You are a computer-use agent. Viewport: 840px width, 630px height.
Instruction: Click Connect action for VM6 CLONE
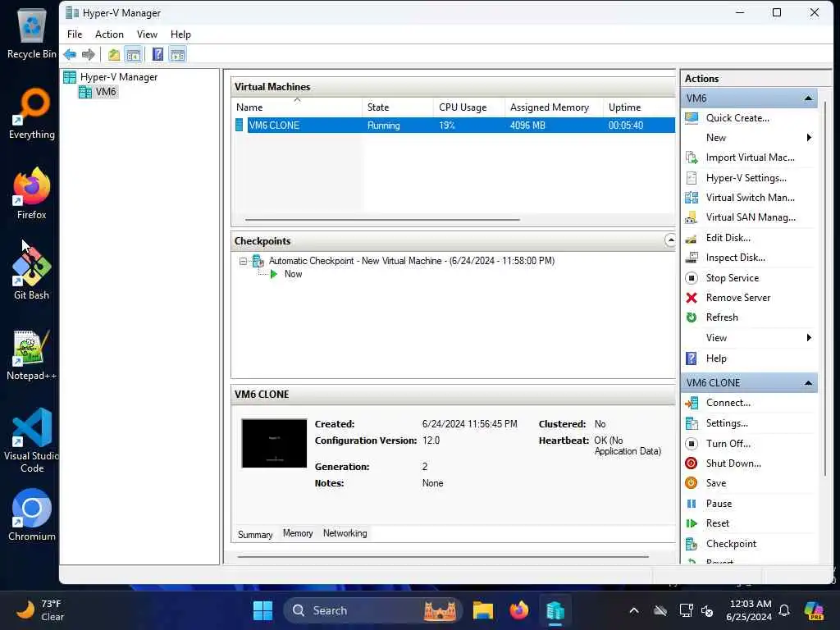(x=728, y=403)
